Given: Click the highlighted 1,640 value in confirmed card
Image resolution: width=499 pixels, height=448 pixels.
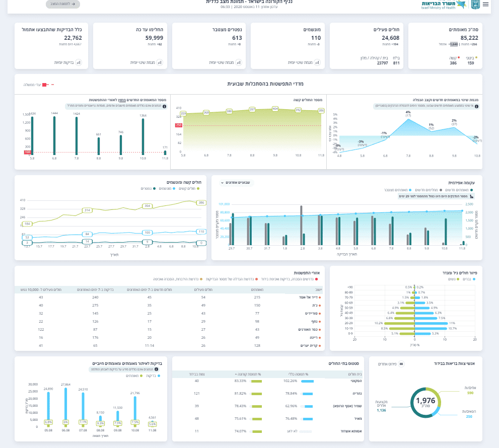Looking at the screenshot, I should (x=454, y=44).
